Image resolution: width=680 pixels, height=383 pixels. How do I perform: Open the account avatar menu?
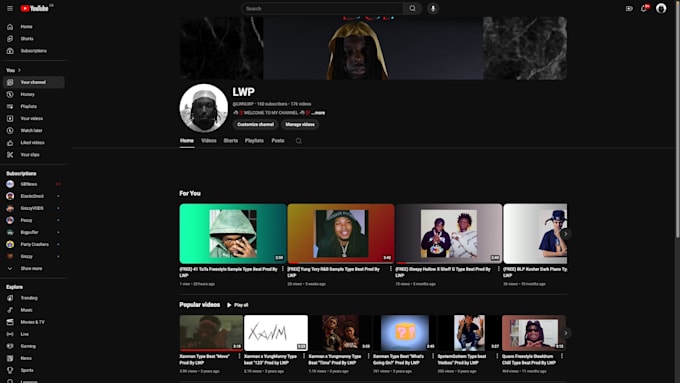click(661, 8)
